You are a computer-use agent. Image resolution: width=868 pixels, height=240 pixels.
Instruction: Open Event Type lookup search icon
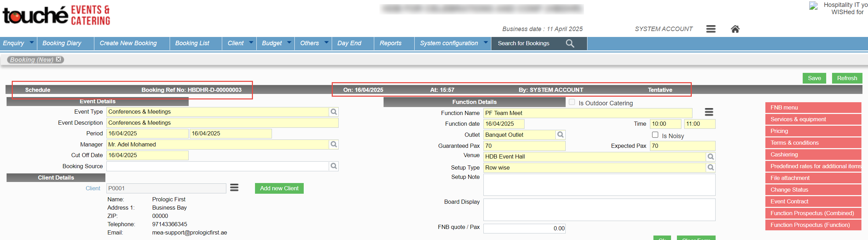[x=333, y=112]
